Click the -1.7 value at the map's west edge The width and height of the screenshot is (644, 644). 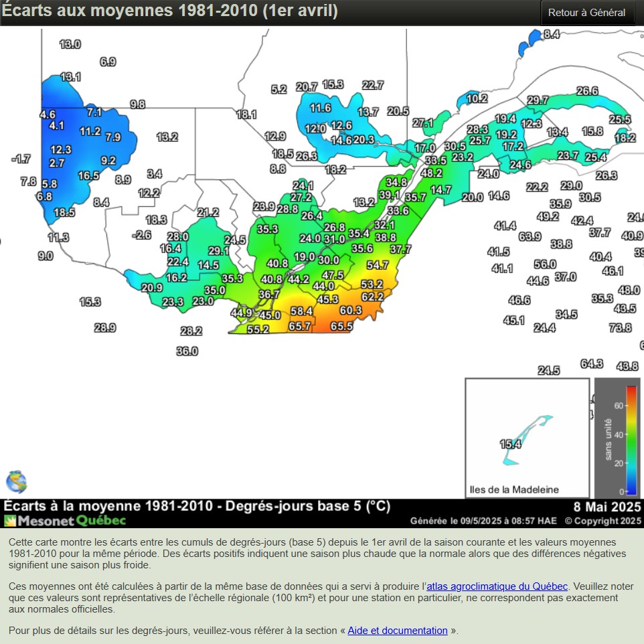tap(21, 159)
